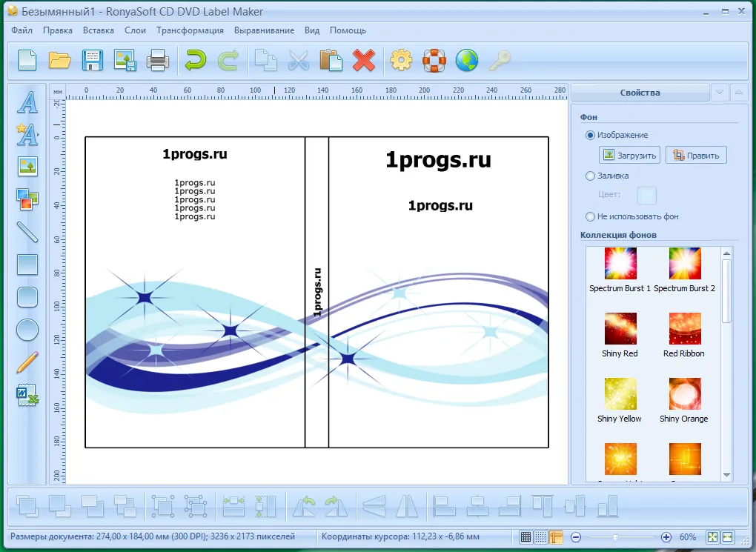Image resolution: width=756 pixels, height=552 pixels.
Task: Paste from clipboard in the toolbar
Action: (331, 61)
